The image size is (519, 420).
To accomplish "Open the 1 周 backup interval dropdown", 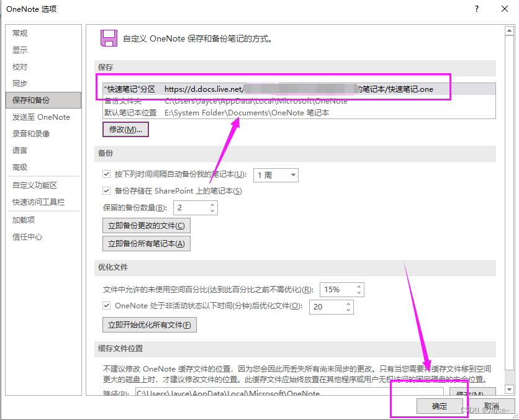I will pos(276,176).
